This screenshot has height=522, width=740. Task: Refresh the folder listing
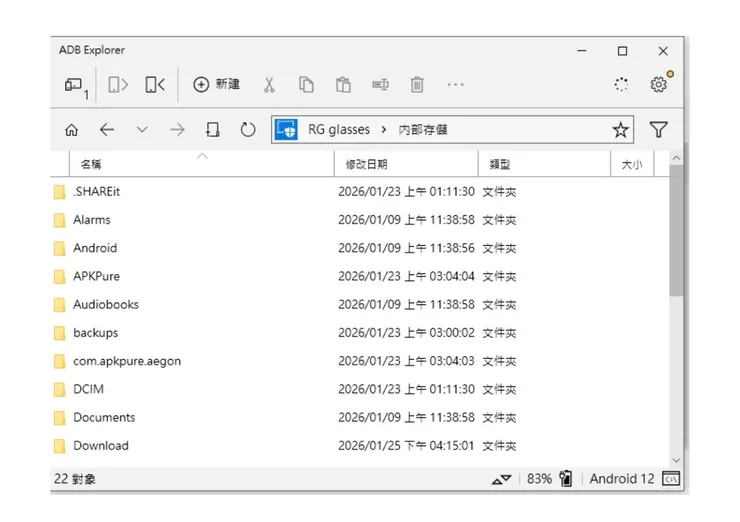[x=248, y=130]
